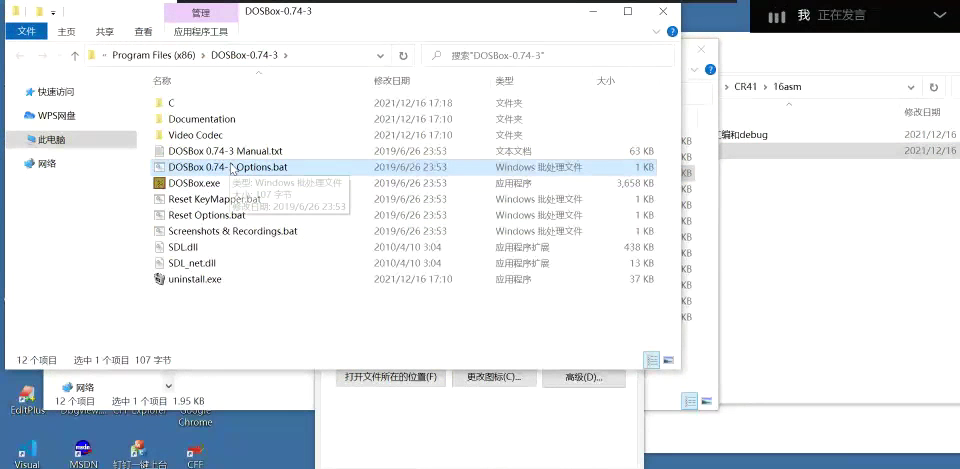Select the SDL.dll file icon
The height and width of the screenshot is (469, 960).
[x=159, y=247]
